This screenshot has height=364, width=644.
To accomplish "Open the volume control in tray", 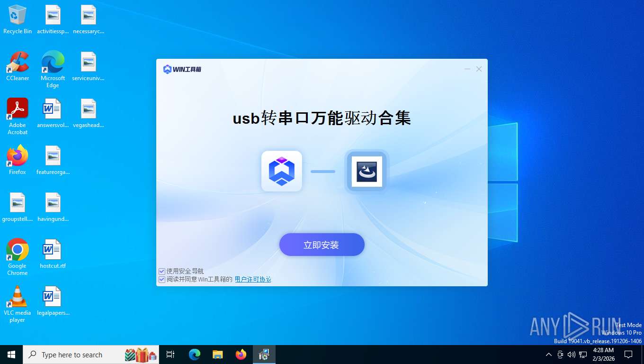I will 572,355.
